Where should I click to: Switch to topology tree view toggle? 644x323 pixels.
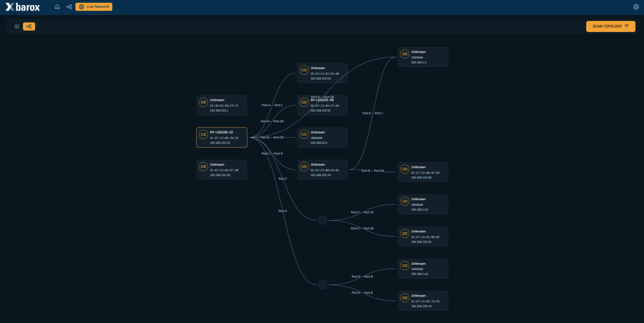click(x=29, y=27)
